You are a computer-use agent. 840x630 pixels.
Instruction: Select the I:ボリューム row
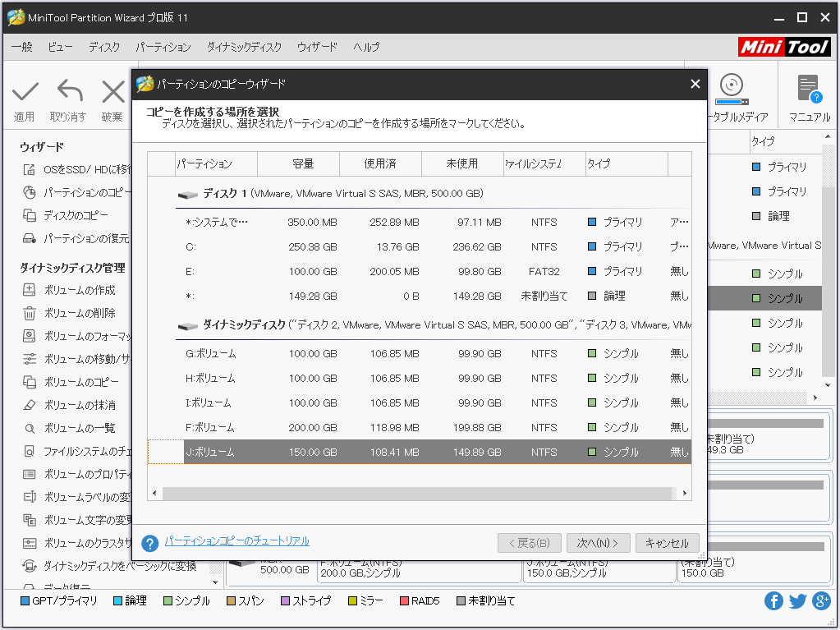click(420, 403)
